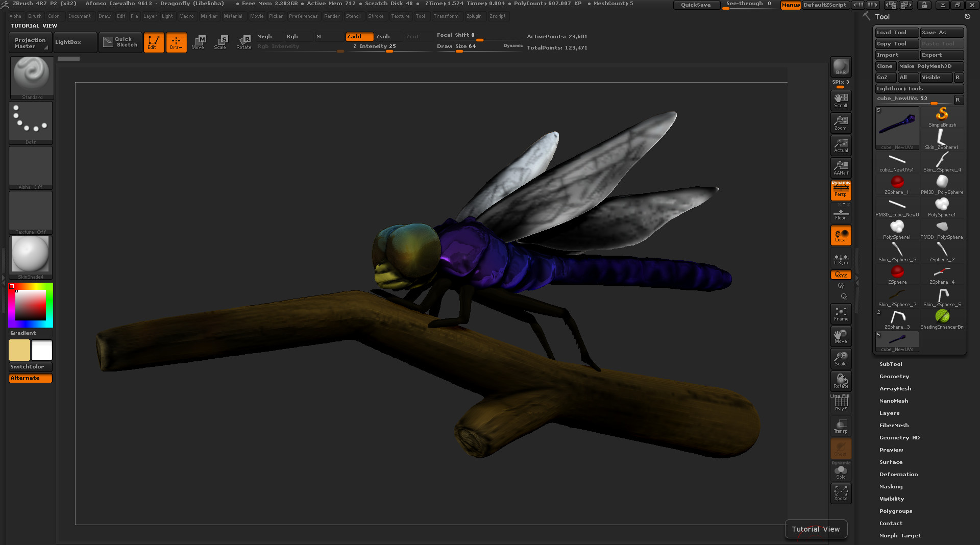Click the BPR render icon
This screenshot has height=545, width=980.
coord(840,66)
